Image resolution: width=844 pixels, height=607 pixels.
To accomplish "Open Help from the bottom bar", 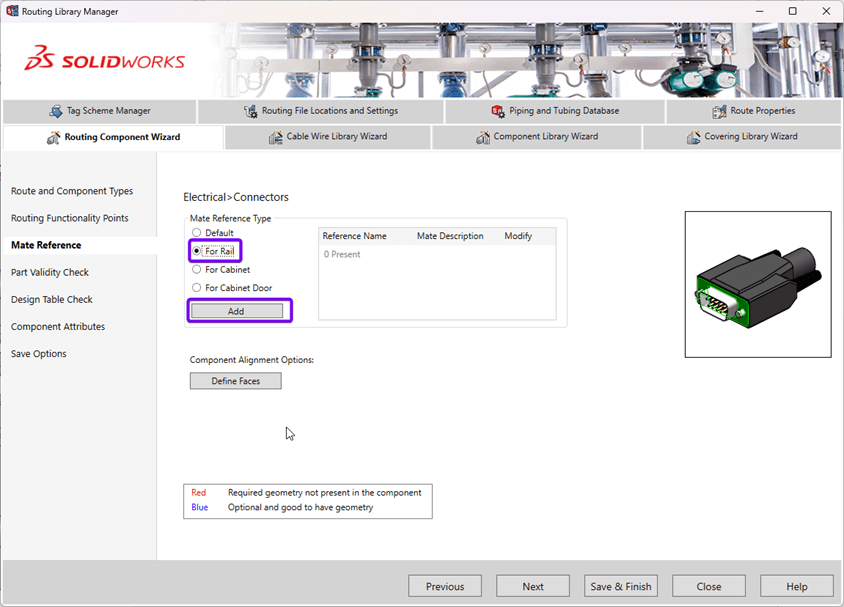I will coord(797,586).
